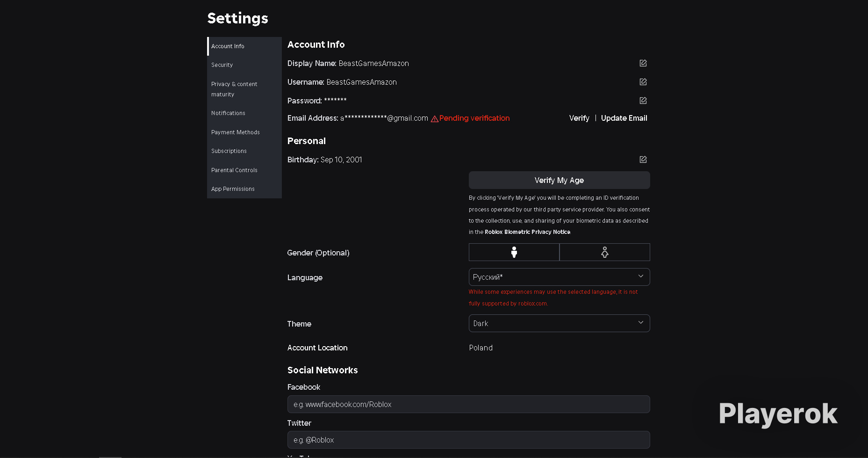Click the Social Networks heading
This screenshot has width=868, height=458.
[323, 370]
